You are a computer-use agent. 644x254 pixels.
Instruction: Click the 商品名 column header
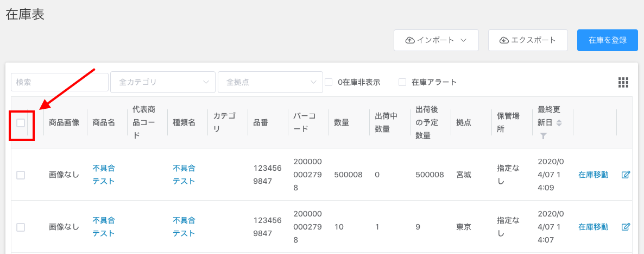pyautogui.click(x=104, y=123)
